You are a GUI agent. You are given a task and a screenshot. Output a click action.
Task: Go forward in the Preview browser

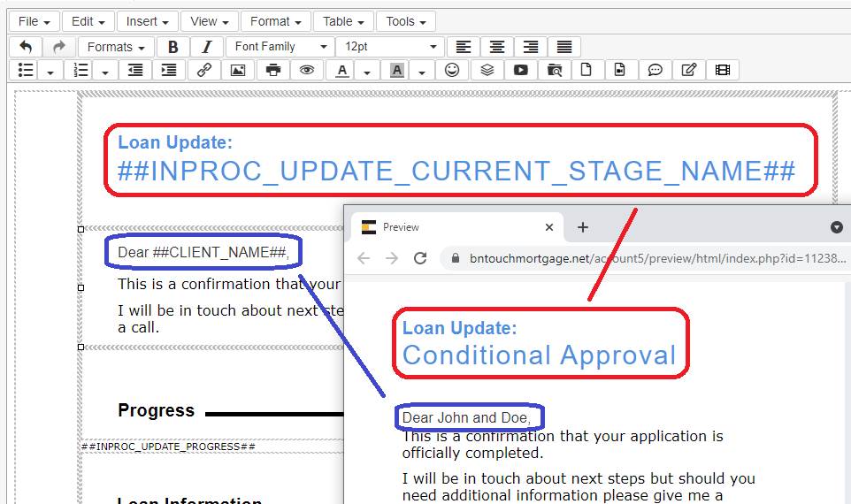pos(392,258)
